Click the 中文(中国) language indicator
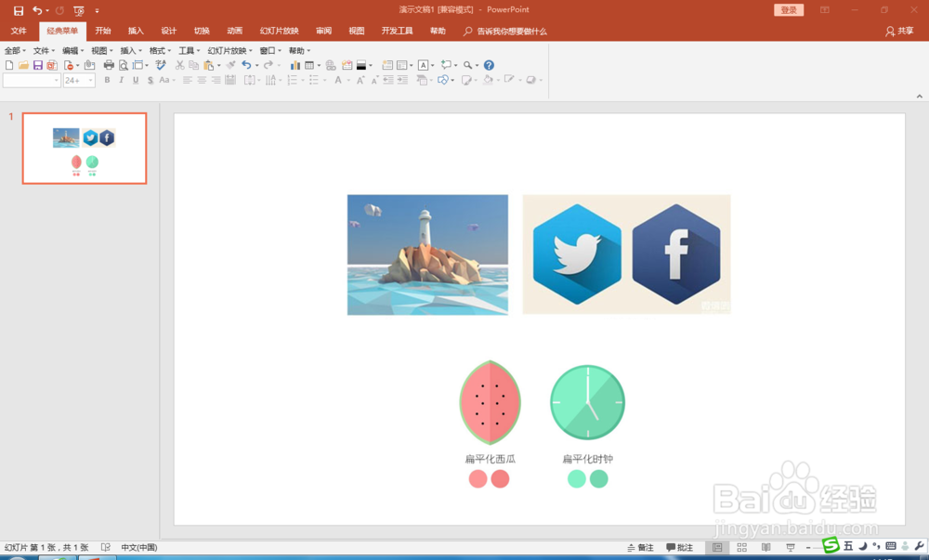 (139, 548)
